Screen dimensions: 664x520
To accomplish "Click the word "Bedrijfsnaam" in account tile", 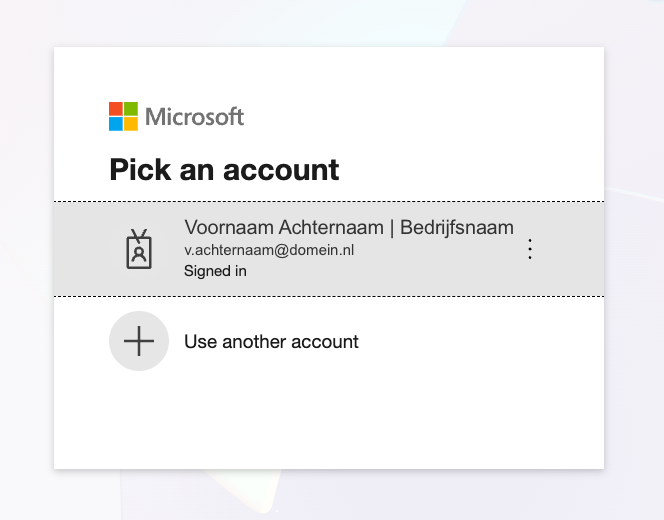I will tap(457, 228).
